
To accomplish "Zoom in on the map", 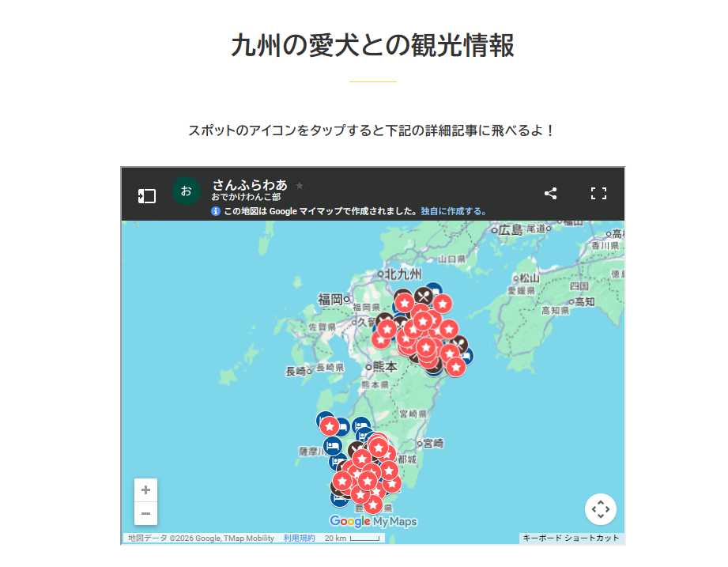I will pyautogui.click(x=145, y=490).
